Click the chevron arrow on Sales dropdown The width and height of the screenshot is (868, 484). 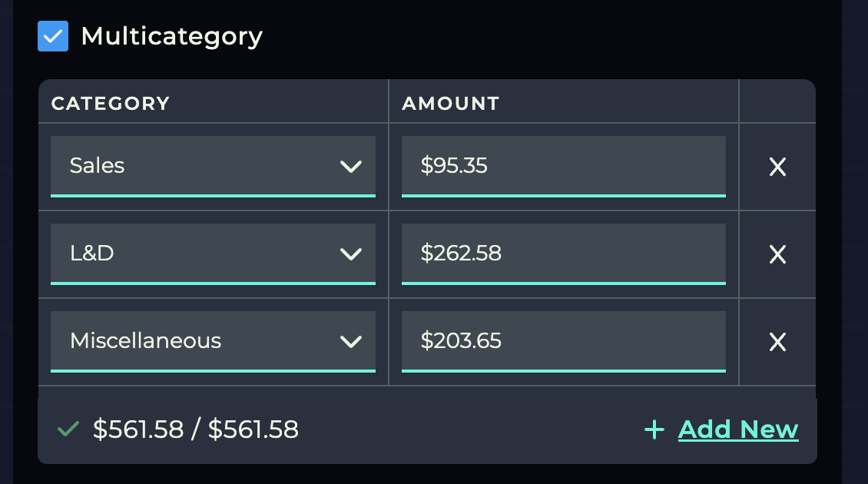pyautogui.click(x=351, y=166)
